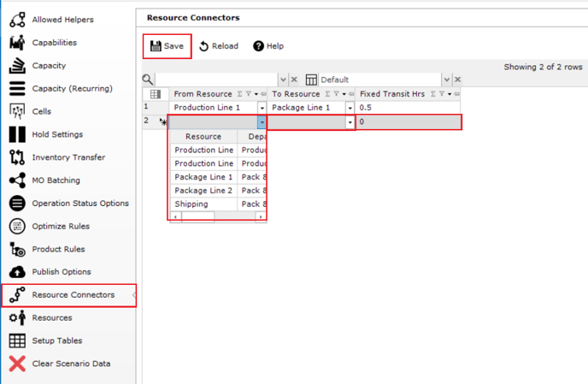Go to Hold Settings in sidebar
Image resolution: width=588 pixels, height=384 pixels.
point(57,134)
